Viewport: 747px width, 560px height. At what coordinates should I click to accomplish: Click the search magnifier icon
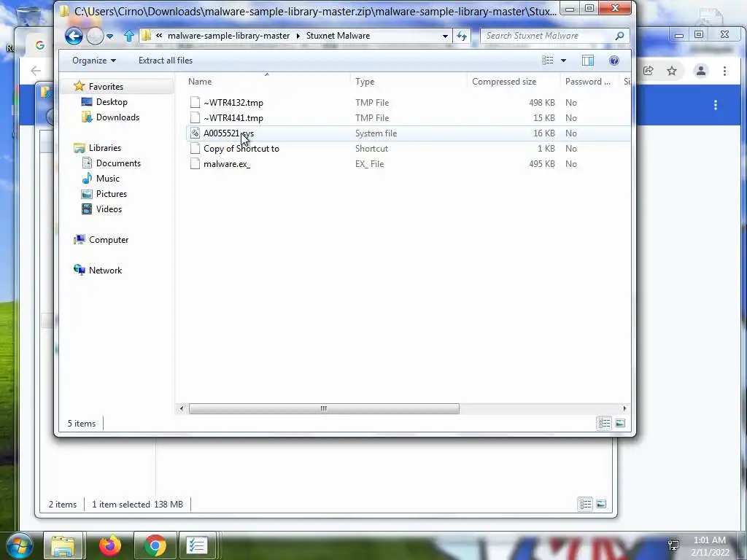click(619, 36)
